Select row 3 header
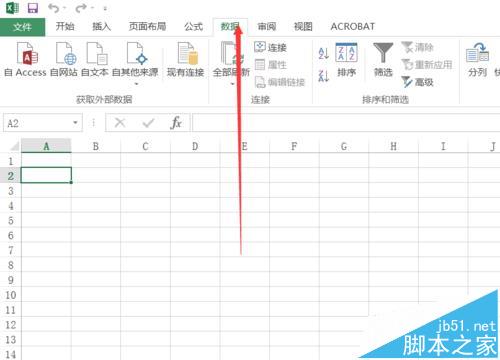 click(11, 191)
